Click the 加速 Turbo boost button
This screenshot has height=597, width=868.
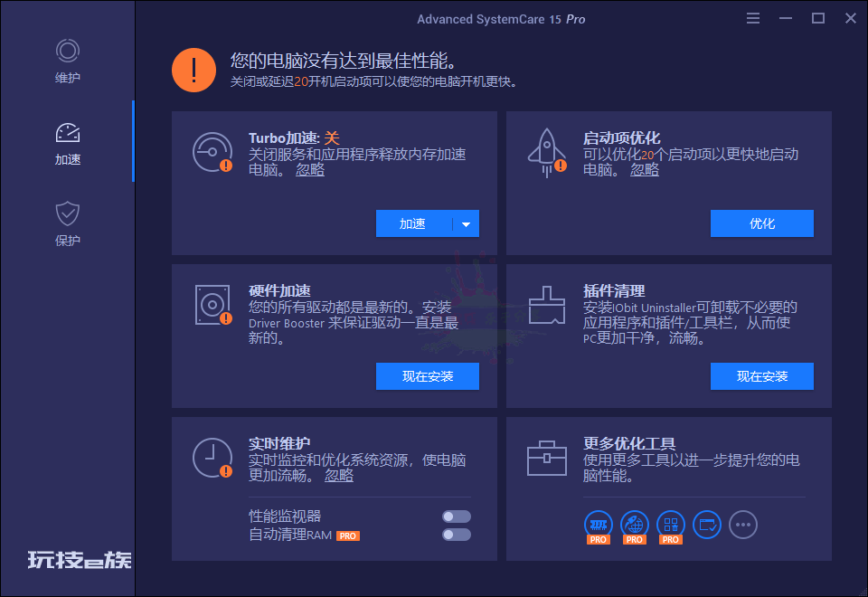point(413,223)
